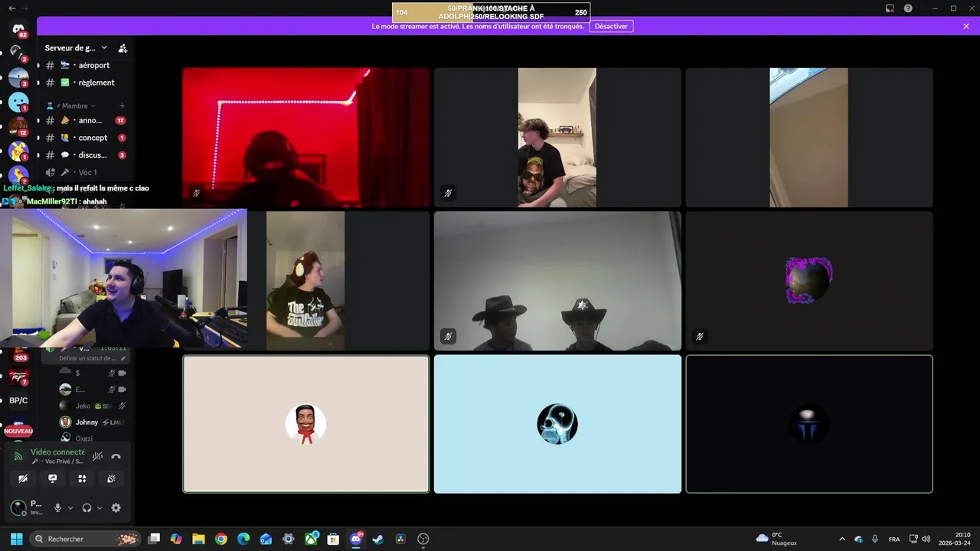Toggle noise suppression icon
This screenshot has width=980, height=551.
(97, 456)
